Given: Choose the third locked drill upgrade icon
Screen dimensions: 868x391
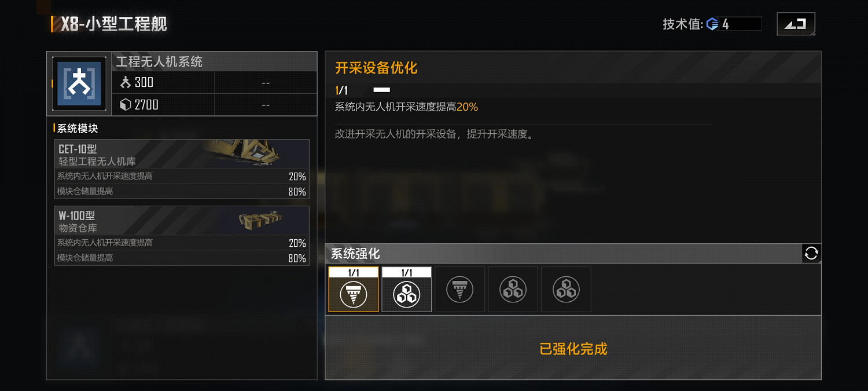Looking at the screenshot, I should [460, 289].
